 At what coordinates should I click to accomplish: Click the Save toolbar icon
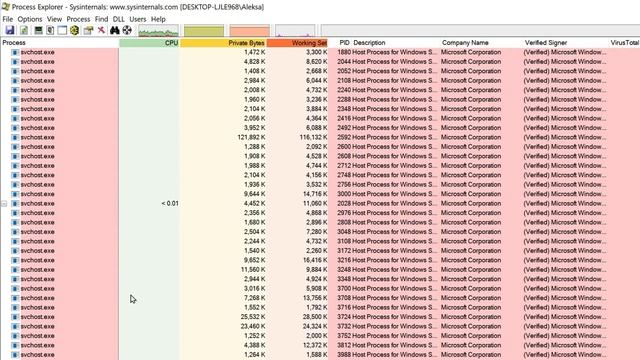pyautogui.click(x=10, y=30)
